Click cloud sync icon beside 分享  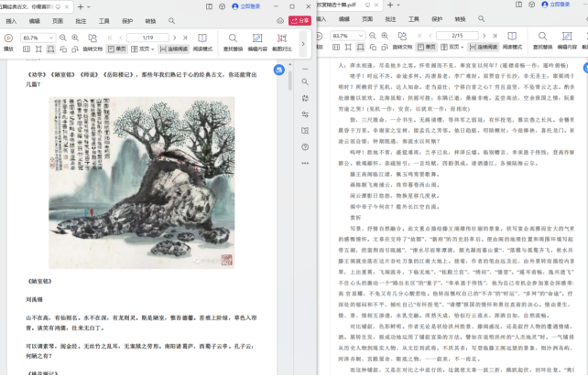[280, 21]
